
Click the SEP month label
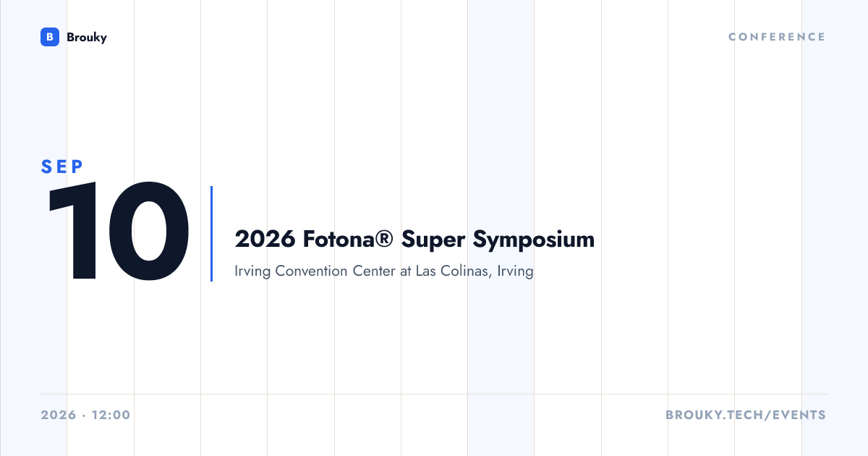click(62, 166)
